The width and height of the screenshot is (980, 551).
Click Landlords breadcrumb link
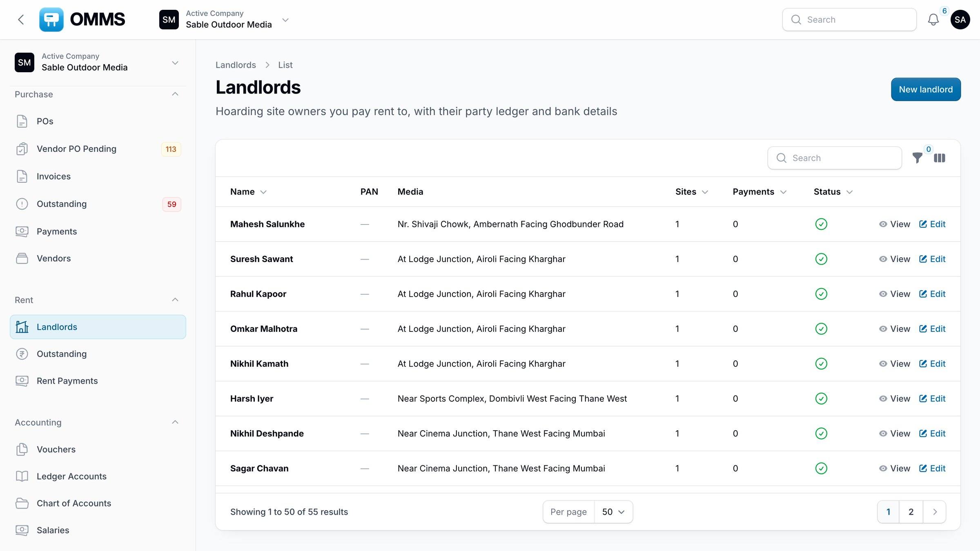(236, 65)
